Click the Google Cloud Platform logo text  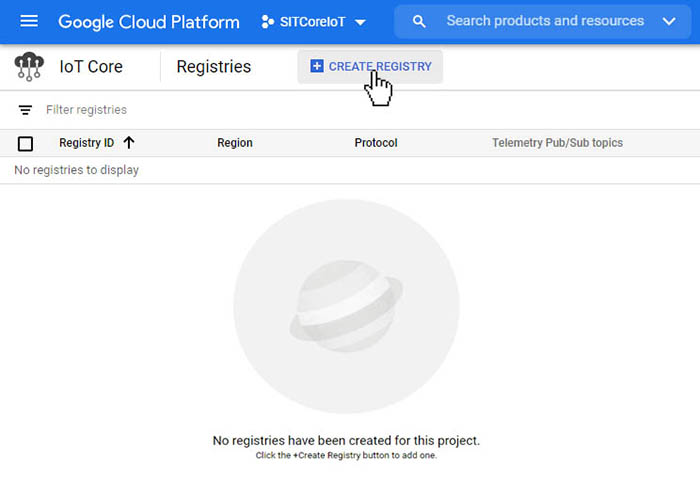tap(149, 22)
